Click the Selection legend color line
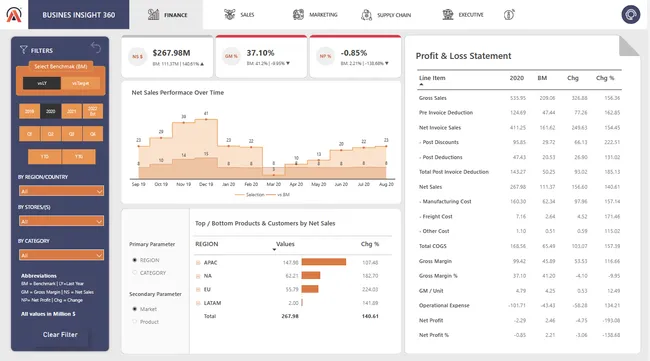 click(x=240, y=195)
